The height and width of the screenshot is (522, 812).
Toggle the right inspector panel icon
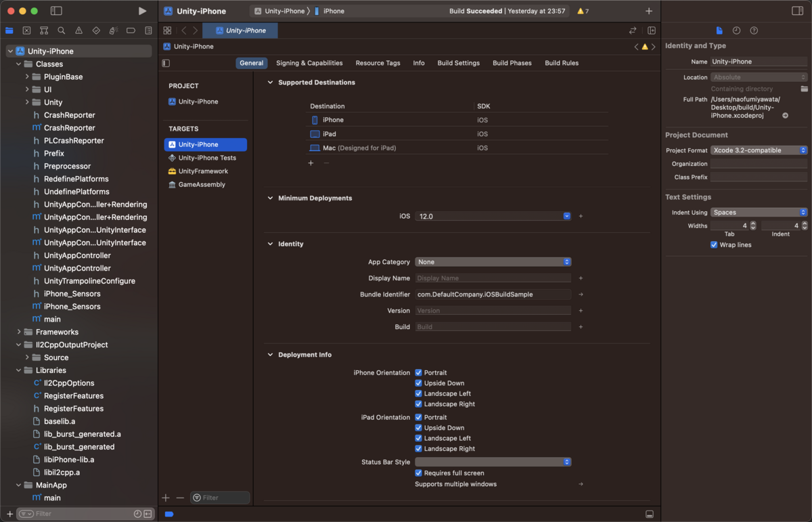pos(796,10)
